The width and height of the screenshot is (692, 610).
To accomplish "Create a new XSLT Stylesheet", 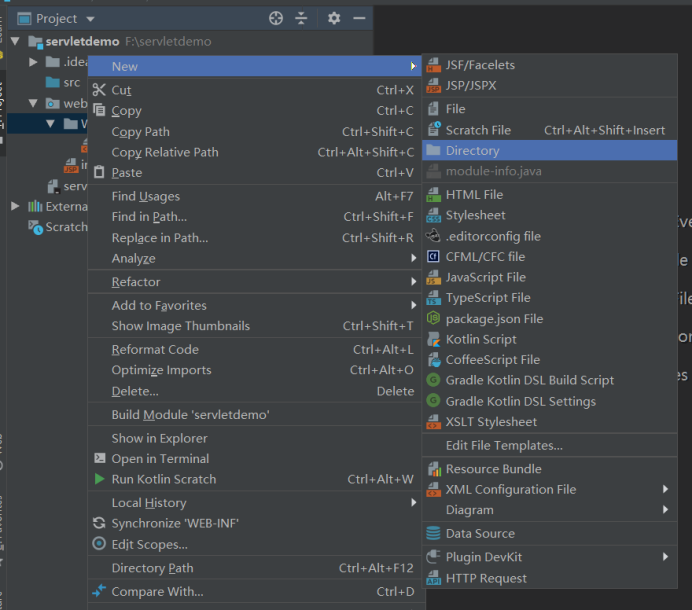I will click(549, 422).
